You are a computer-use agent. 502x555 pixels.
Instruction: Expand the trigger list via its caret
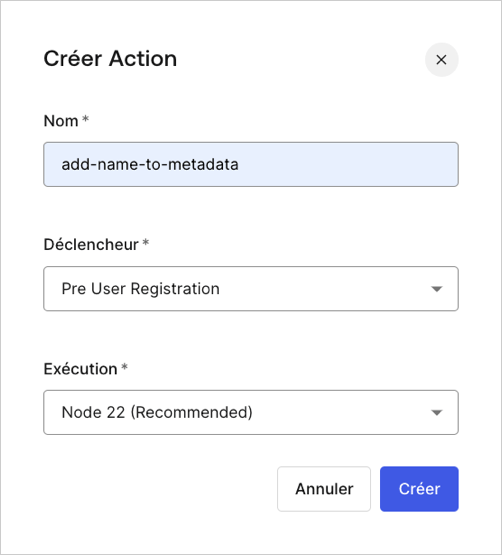[x=437, y=289]
